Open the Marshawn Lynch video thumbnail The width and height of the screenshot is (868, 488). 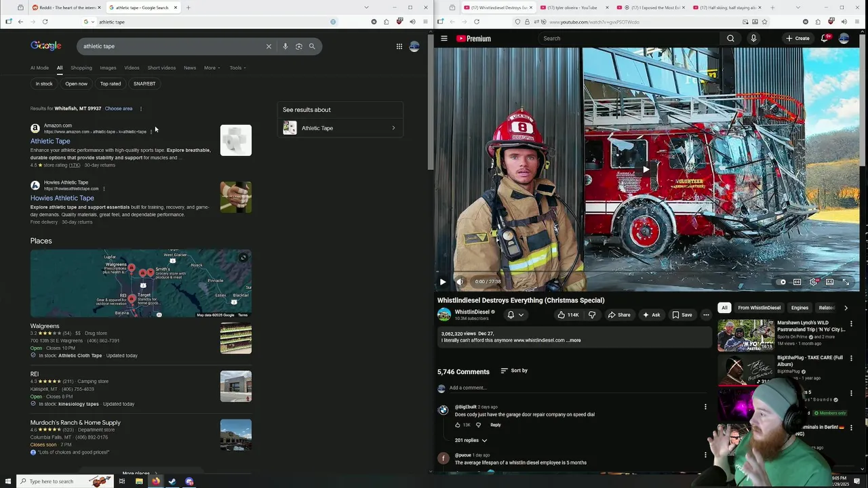coord(745,335)
